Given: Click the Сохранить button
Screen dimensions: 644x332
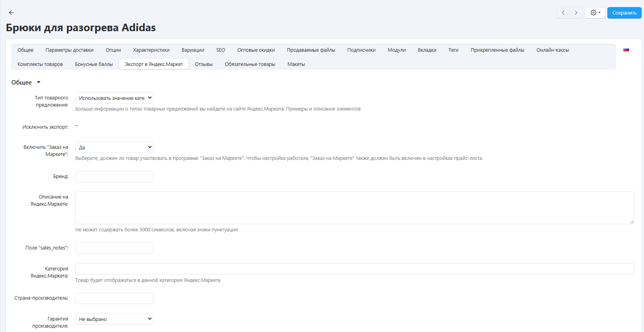Looking at the screenshot, I should click(624, 13).
